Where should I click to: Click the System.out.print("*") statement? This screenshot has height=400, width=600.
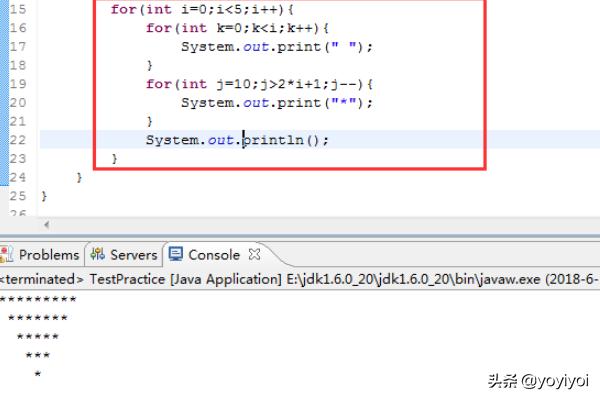coord(277,103)
